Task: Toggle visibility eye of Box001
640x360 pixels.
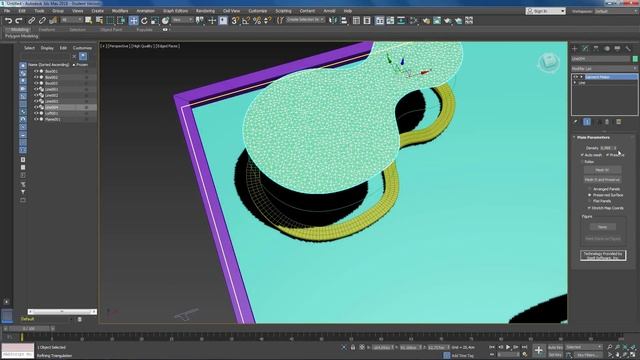Action: (x=36, y=71)
